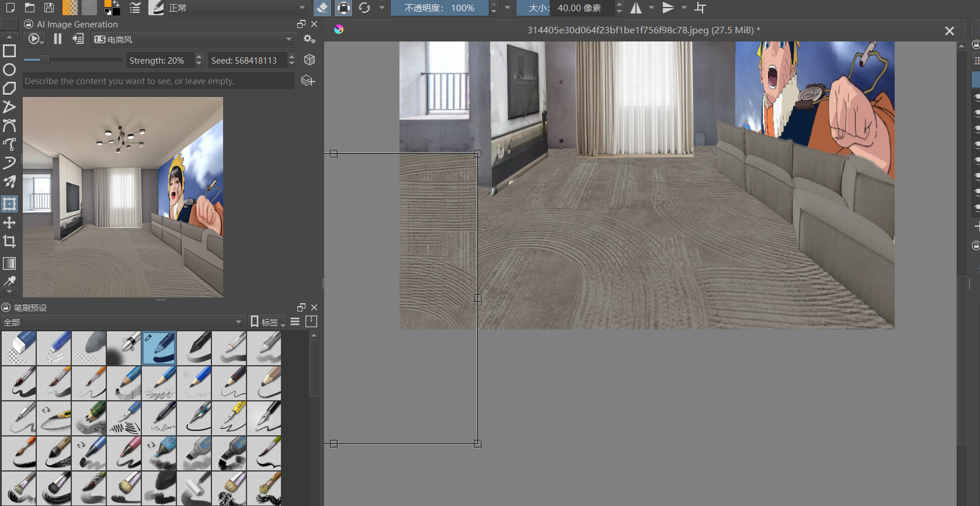
Task: Select the highlighted blue pen brush preset
Action: tap(159, 348)
